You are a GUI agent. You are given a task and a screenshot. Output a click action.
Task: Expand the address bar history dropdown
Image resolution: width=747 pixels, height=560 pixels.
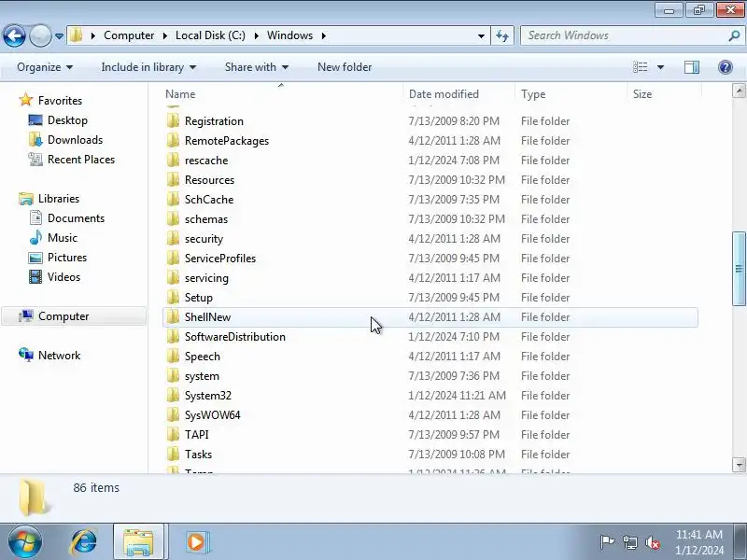pyautogui.click(x=481, y=35)
